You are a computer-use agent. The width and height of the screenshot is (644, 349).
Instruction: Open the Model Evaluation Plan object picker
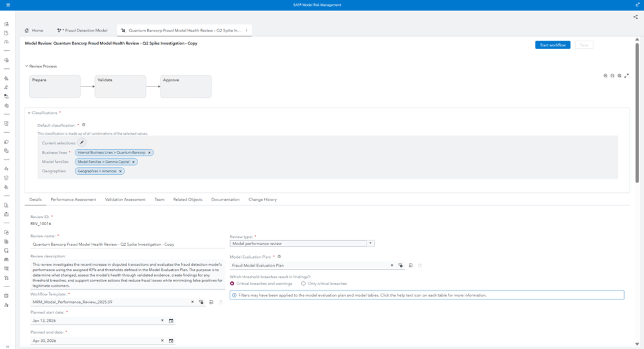(x=401, y=265)
